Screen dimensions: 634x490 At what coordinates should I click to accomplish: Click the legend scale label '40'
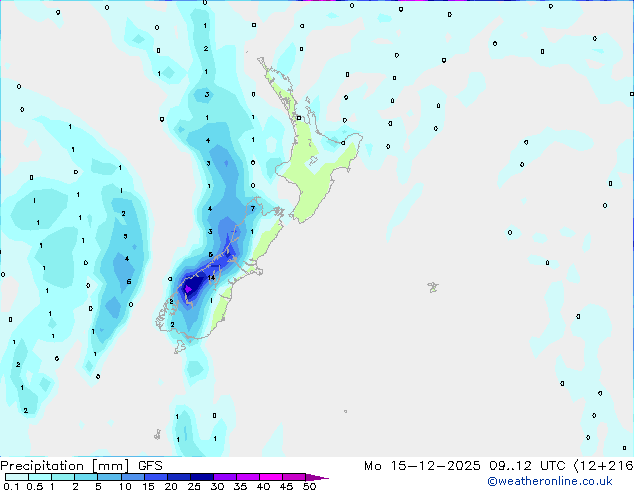tap(263, 486)
